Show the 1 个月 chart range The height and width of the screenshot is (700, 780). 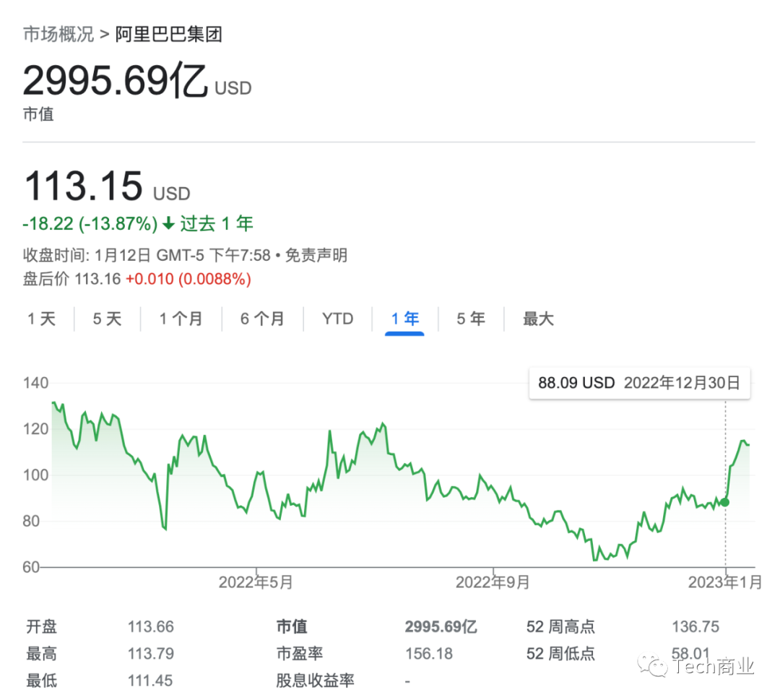tap(181, 319)
